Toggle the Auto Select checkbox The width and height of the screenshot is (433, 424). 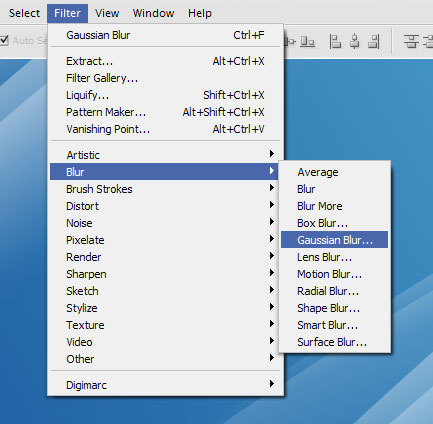tap(4, 41)
